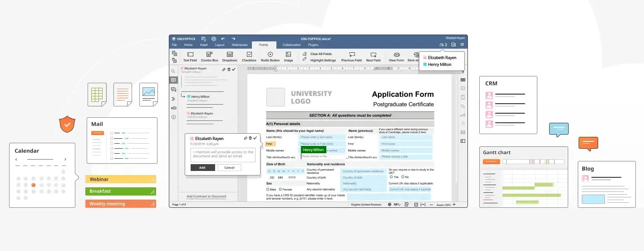The height and width of the screenshot is (251, 644).
Task: Cancel the comment in popup
Action: tap(229, 168)
